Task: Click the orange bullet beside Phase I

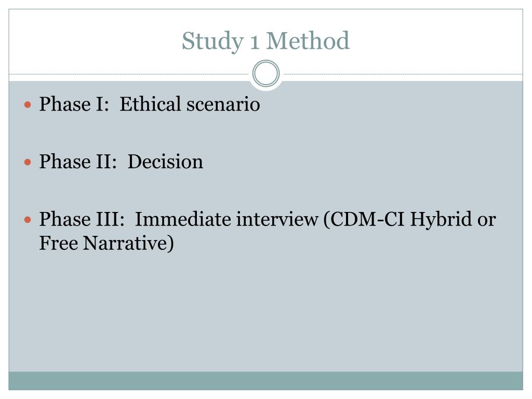Action: [28, 104]
